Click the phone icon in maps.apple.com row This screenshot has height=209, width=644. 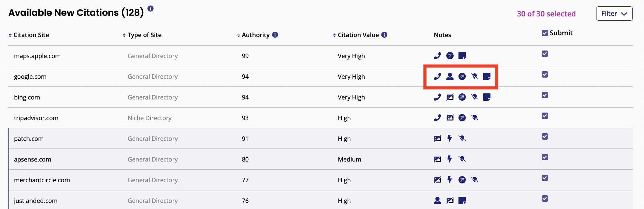[437, 56]
